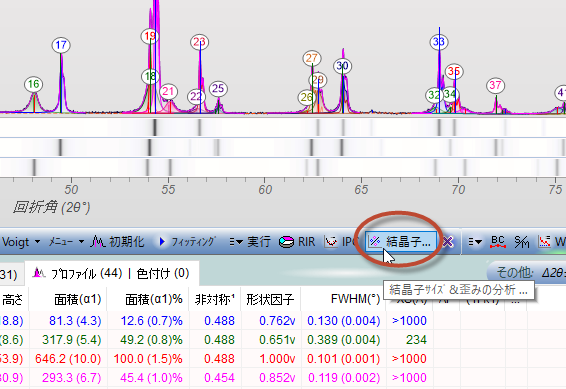Click the 結晶子 crystallite size analysis button

tap(401, 241)
